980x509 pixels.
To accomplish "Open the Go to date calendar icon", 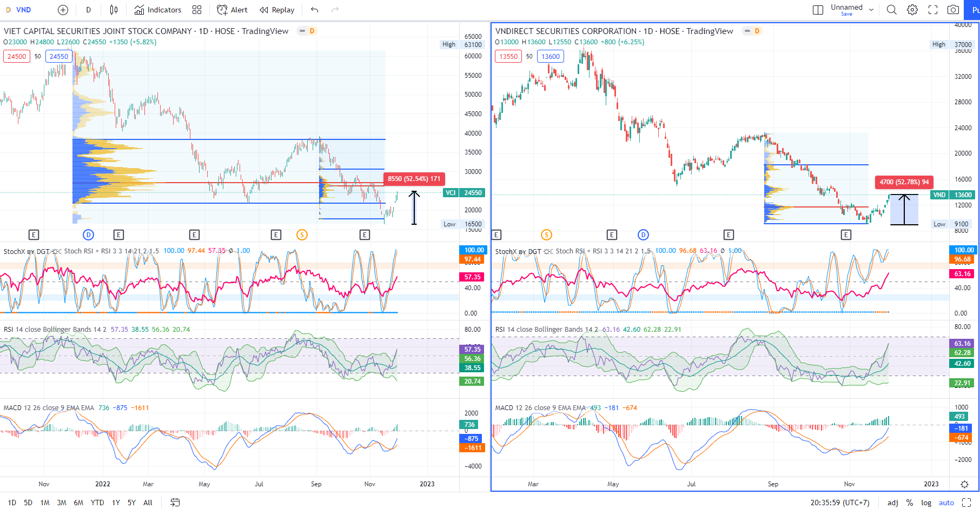I will pyautogui.click(x=175, y=503).
